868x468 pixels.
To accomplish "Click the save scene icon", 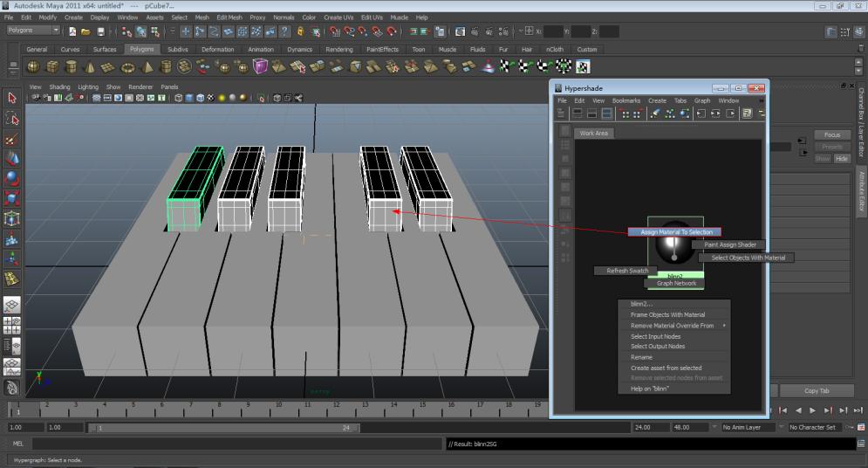I will [102, 31].
